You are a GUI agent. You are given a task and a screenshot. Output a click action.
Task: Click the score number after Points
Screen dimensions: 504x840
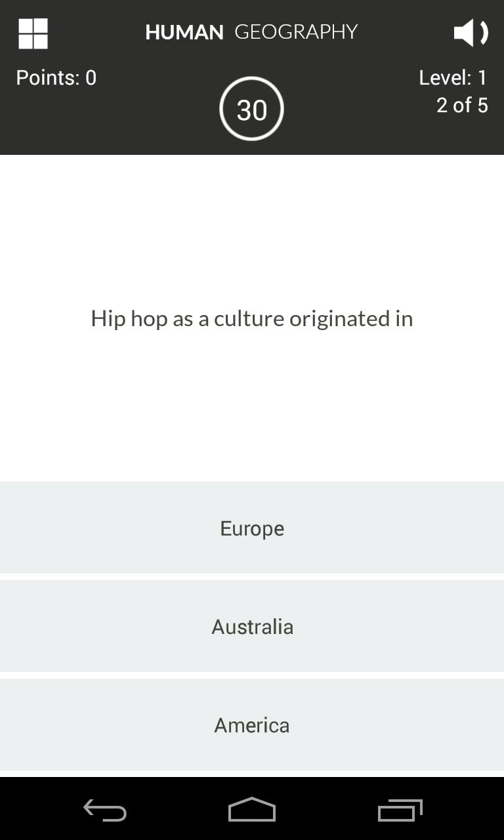91,78
